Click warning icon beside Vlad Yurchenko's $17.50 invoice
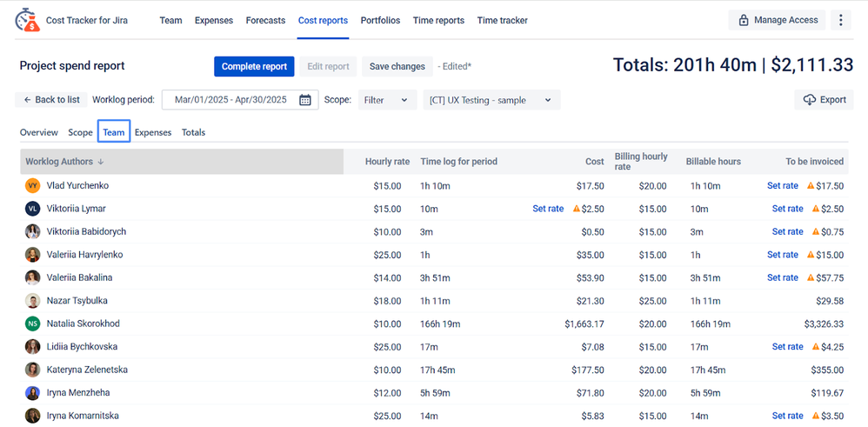868x427 pixels. [x=811, y=186]
